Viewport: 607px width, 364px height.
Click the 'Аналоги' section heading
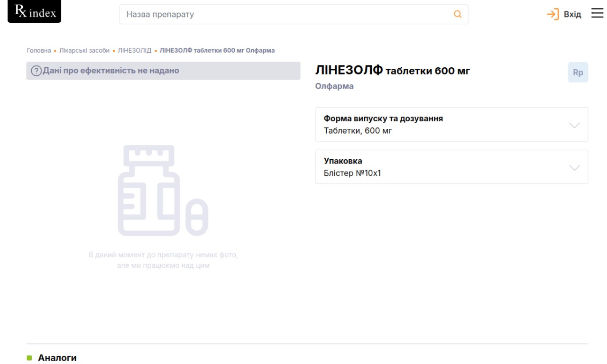57,358
